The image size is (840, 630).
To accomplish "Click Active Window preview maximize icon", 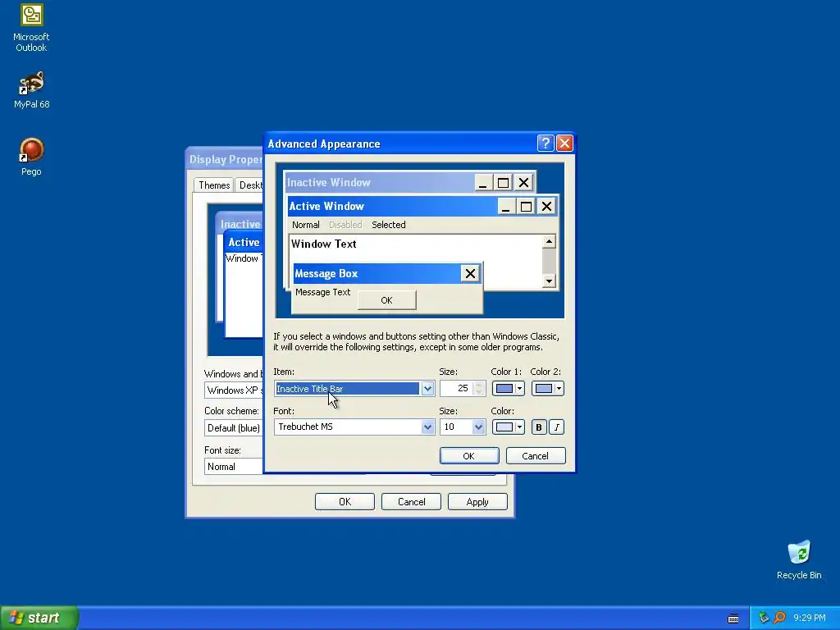I will [526, 206].
